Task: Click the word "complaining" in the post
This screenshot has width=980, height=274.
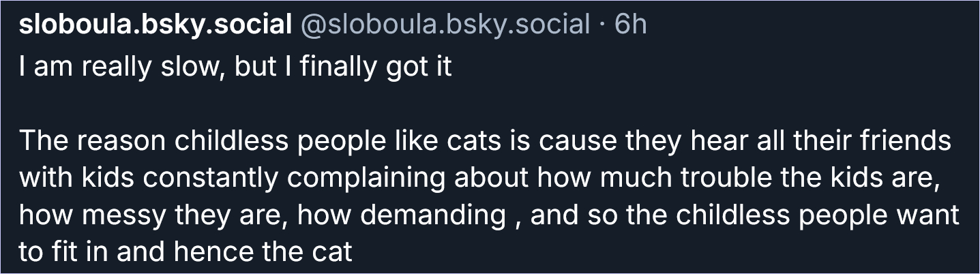Action: click(366, 179)
